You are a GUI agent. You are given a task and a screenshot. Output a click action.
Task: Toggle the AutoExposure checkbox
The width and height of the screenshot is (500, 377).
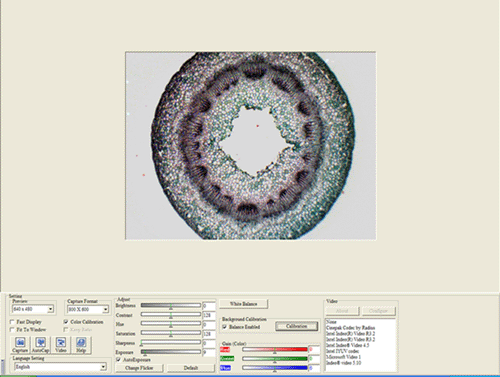click(x=118, y=360)
